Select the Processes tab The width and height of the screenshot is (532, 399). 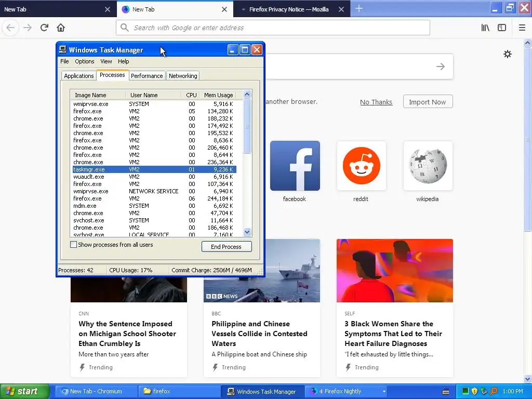[x=112, y=75]
